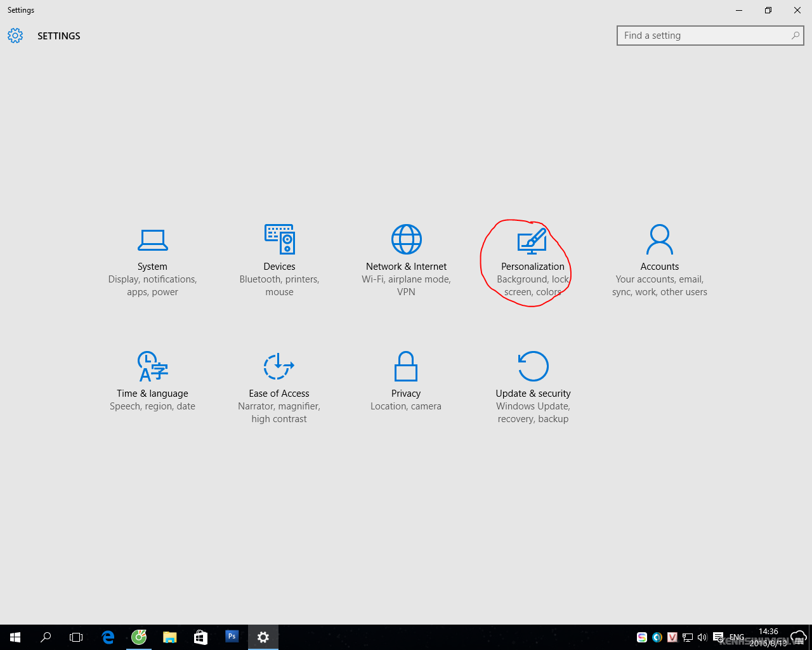
Task: Open Network & Internet settings
Action: (406, 260)
